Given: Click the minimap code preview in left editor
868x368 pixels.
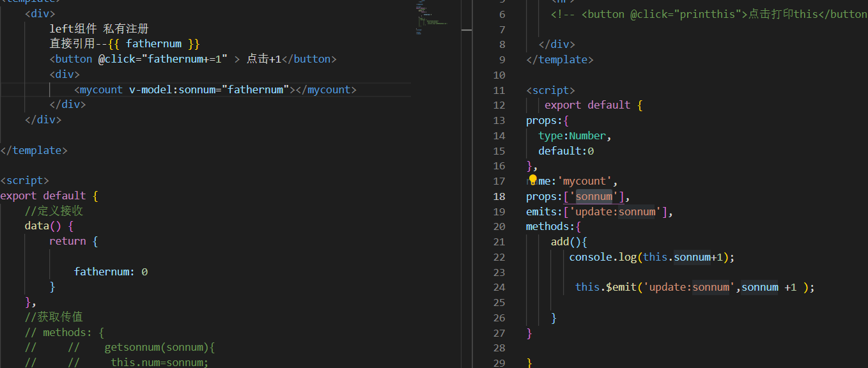Looking at the screenshot, I should click(431, 16).
